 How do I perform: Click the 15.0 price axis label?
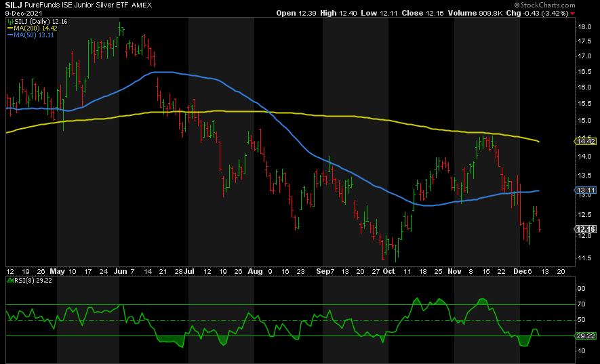[584, 121]
